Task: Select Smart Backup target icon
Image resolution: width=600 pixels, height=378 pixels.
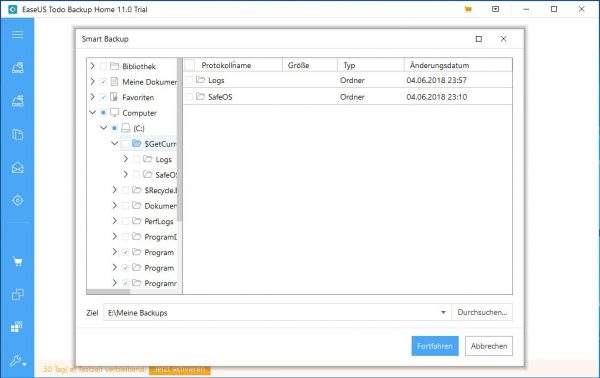Action: point(17,200)
